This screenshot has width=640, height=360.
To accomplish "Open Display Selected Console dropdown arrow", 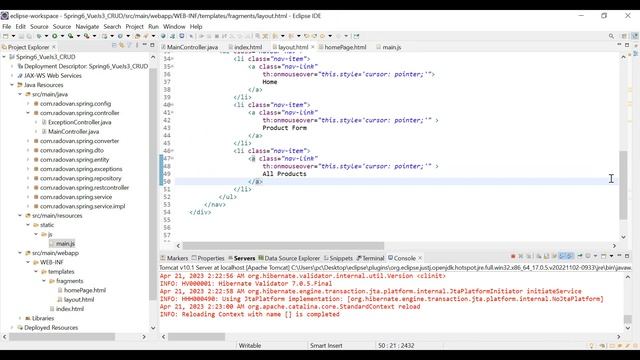I will click(x=596, y=256).
